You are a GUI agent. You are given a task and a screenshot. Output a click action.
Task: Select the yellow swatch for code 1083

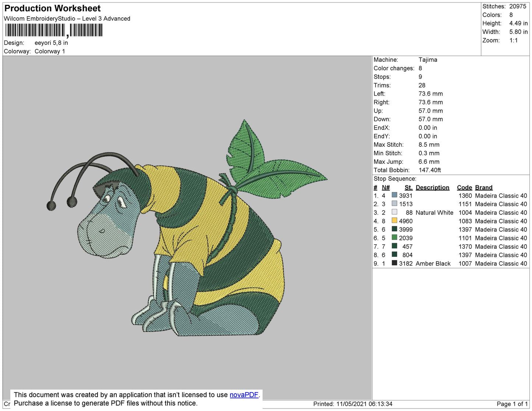394,221
